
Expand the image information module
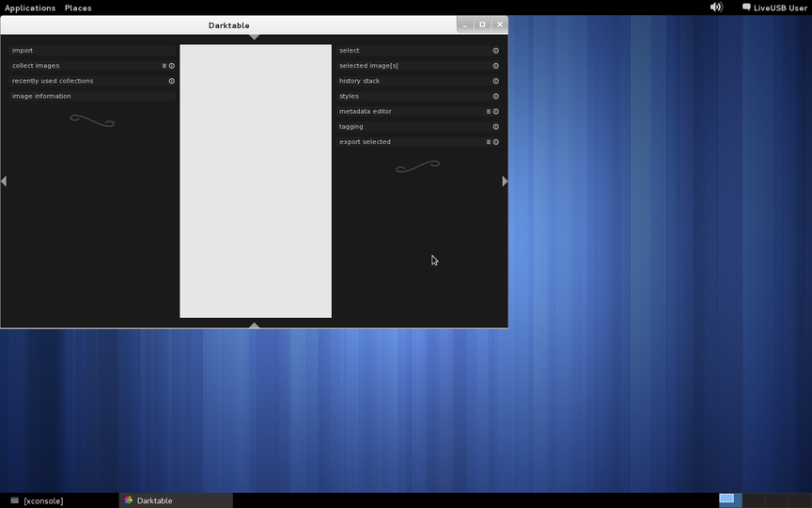pos(41,96)
